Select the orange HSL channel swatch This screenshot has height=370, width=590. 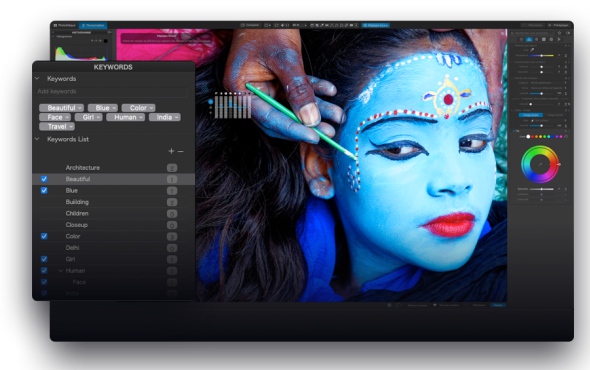(x=537, y=137)
